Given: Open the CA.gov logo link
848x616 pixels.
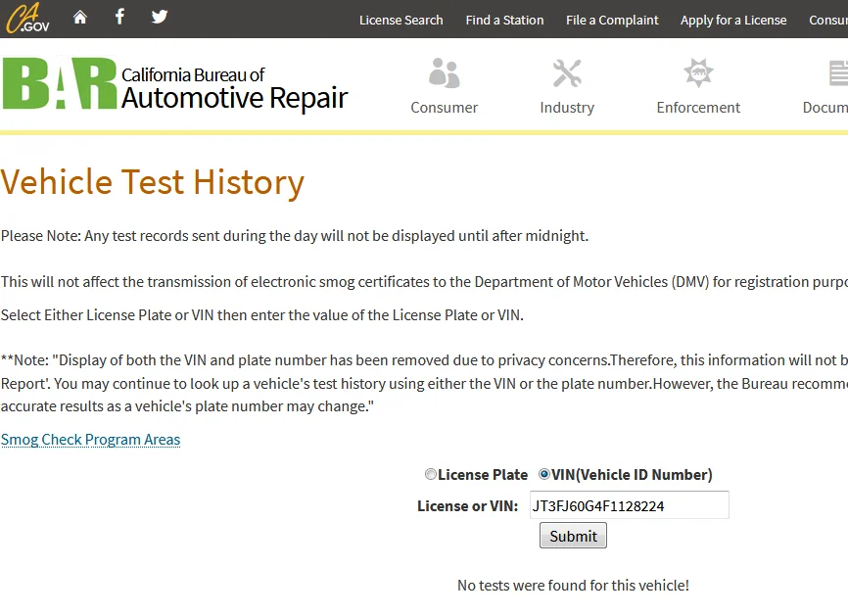Looking at the screenshot, I should tap(27, 18).
